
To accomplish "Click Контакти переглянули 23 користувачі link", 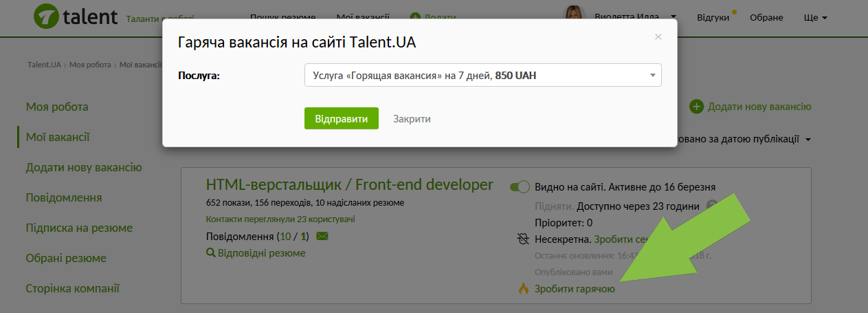I will [280, 219].
